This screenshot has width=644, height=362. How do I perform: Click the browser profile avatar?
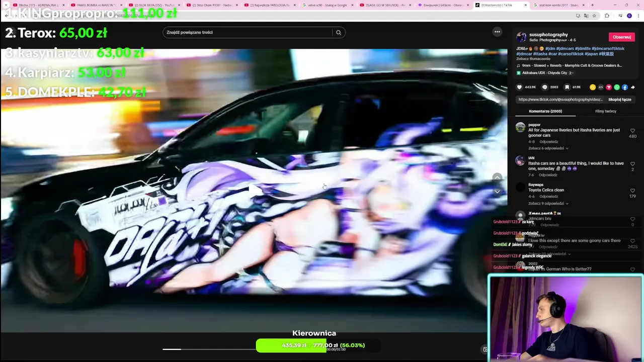point(629,16)
